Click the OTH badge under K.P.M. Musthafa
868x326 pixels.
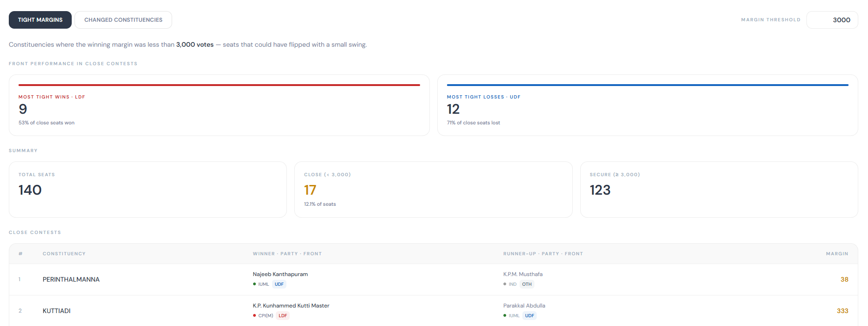point(527,284)
